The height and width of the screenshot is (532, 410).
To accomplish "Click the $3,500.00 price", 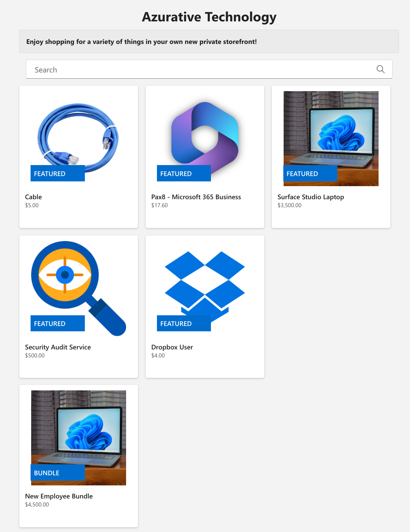I will pos(290,205).
